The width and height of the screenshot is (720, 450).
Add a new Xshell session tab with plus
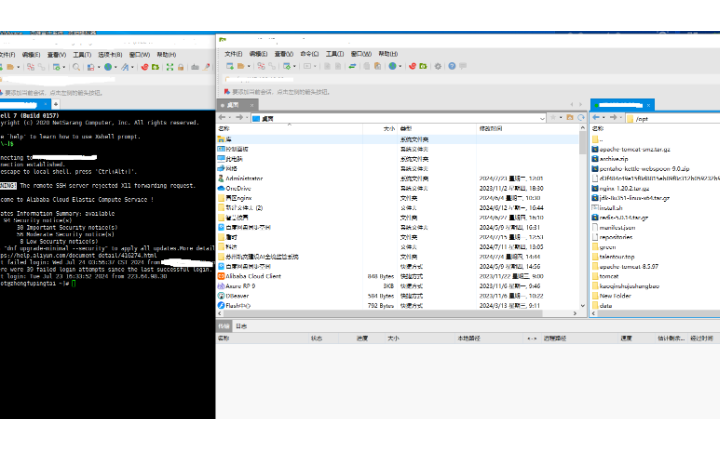point(56,104)
